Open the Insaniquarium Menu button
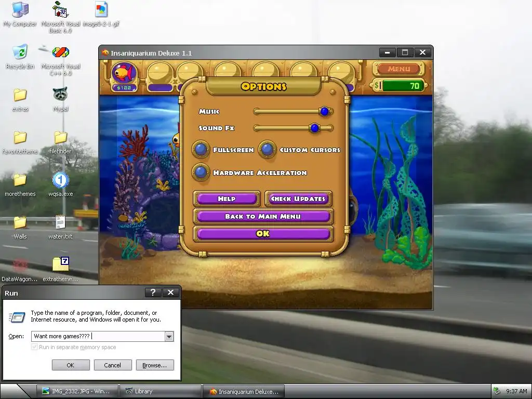 coord(398,69)
